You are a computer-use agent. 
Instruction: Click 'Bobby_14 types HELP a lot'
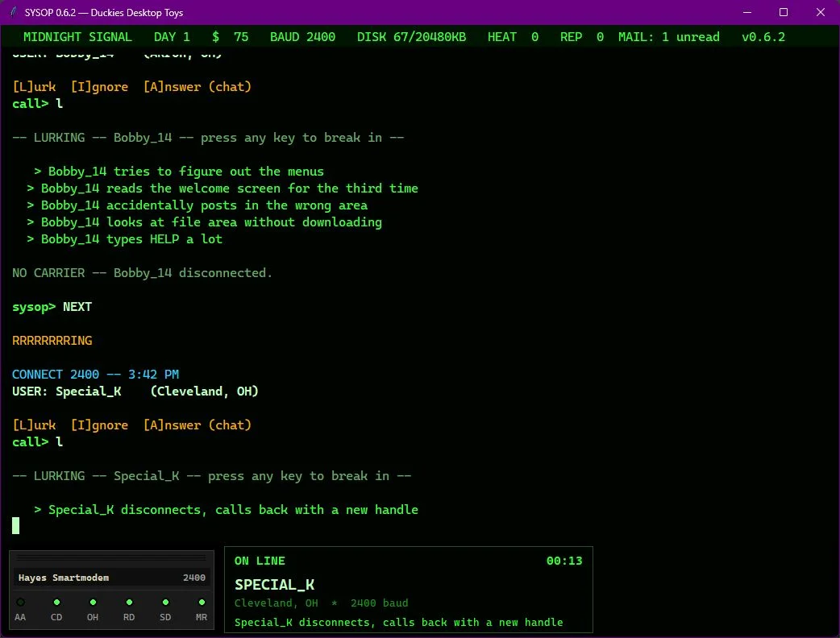(125, 239)
